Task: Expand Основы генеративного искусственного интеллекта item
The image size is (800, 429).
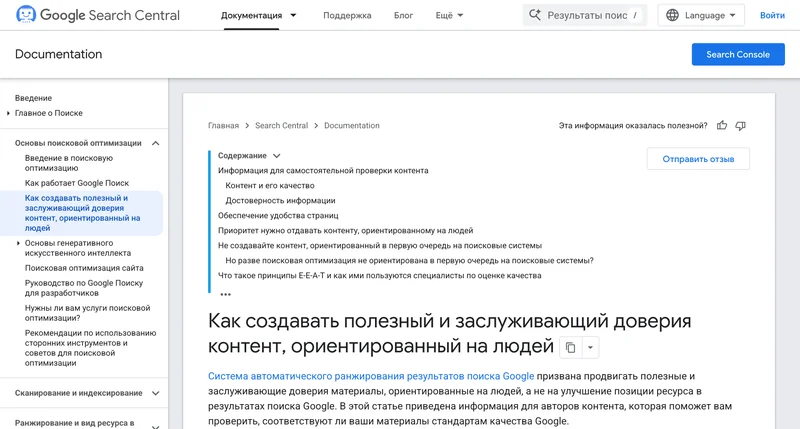Action: tap(18, 243)
